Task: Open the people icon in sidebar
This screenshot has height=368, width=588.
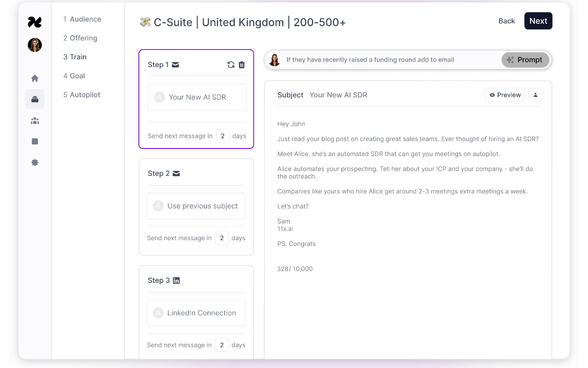Action: pos(35,121)
